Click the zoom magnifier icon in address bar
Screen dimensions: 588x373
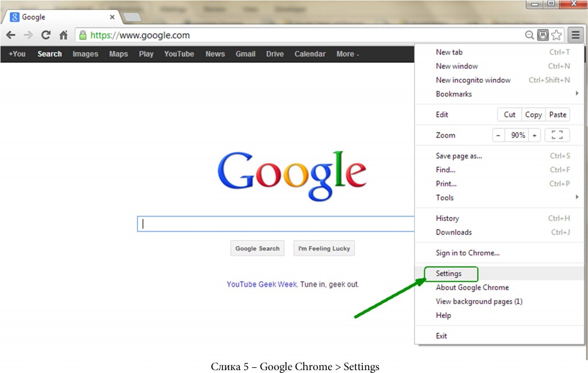[x=529, y=35]
